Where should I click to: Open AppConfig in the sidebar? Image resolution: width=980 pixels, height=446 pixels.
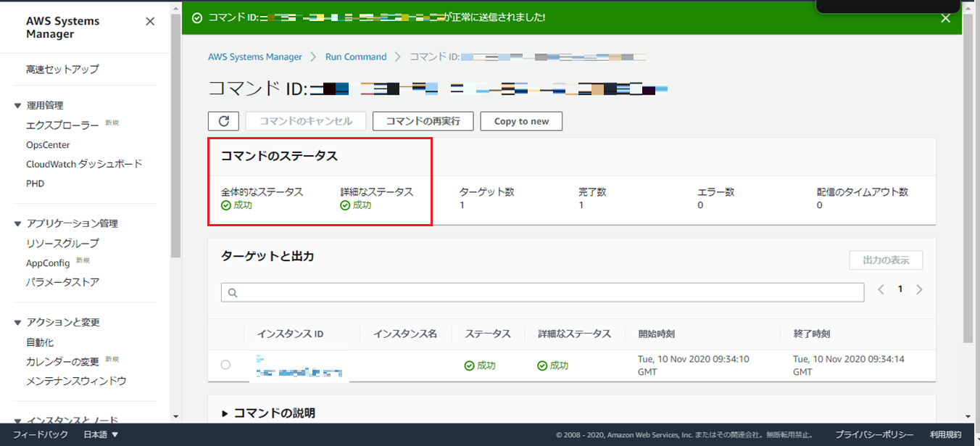tap(48, 263)
